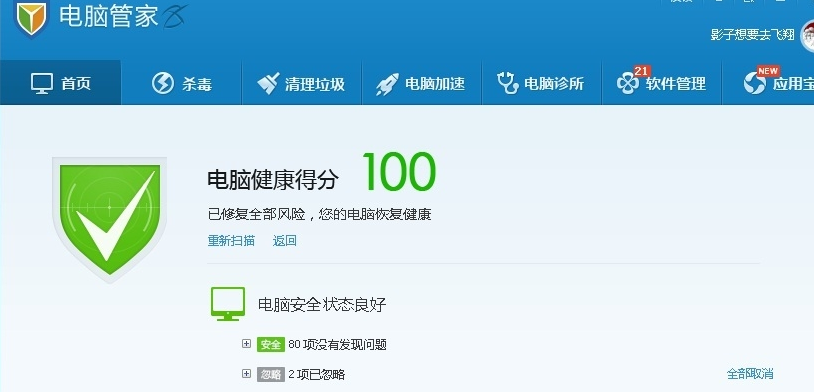Screen dimensions: 814x392
Task: Click the large green checkmark shield
Action: pyautogui.click(x=110, y=219)
